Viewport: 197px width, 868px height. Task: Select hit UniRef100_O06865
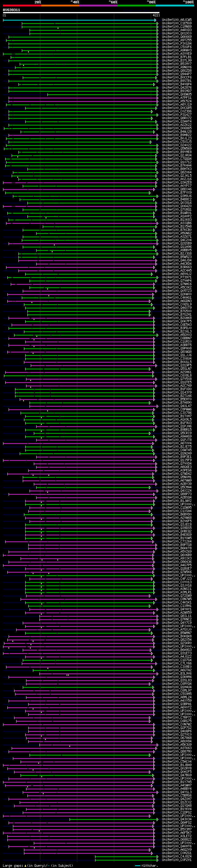[x=177, y=128]
